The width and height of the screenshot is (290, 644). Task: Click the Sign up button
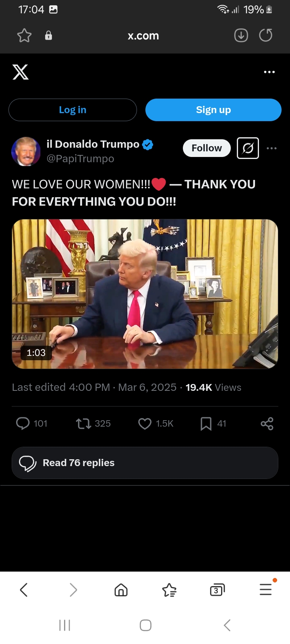(213, 110)
